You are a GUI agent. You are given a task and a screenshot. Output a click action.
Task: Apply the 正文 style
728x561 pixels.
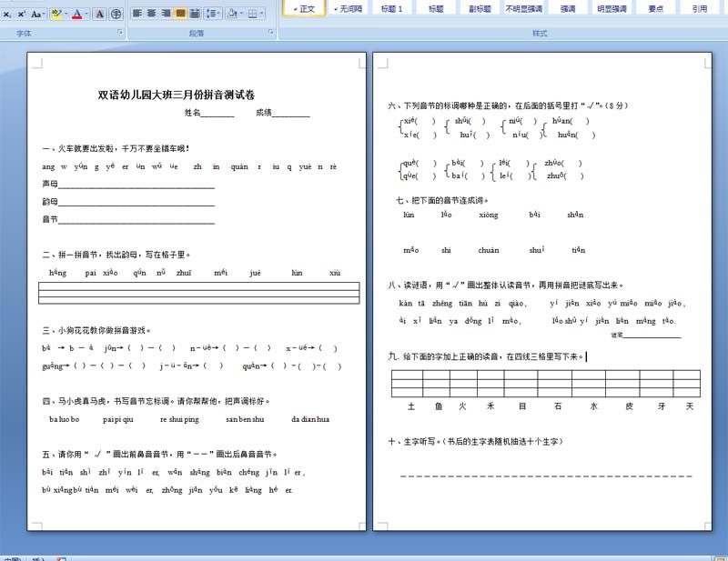click(x=304, y=8)
